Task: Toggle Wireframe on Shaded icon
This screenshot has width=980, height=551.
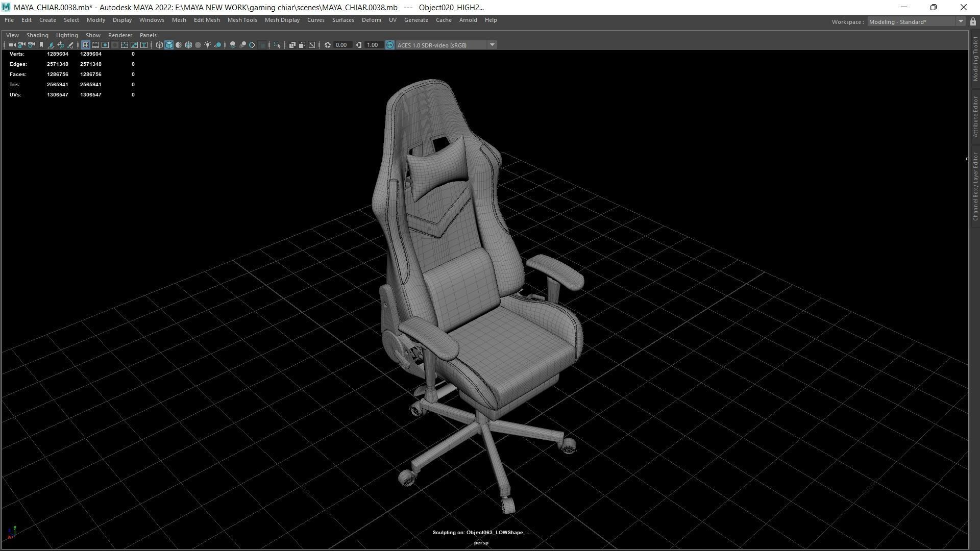Action: (x=188, y=45)
